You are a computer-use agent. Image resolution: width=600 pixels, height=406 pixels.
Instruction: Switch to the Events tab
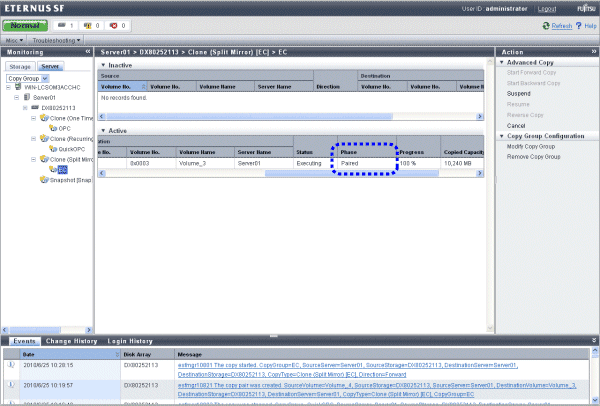(24, 341)
